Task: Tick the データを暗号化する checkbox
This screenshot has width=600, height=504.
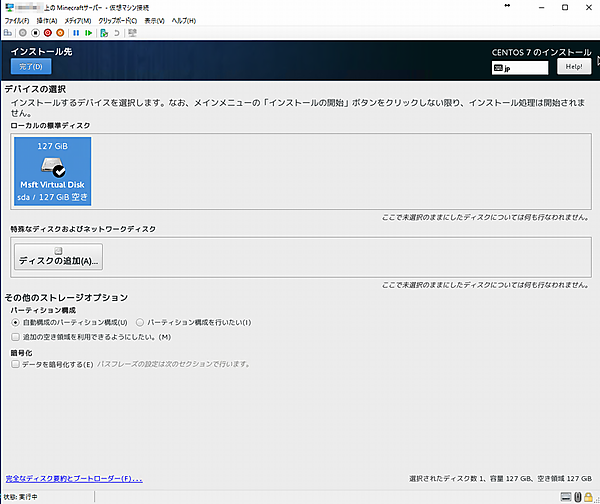Action: click(x=15, y=365)
